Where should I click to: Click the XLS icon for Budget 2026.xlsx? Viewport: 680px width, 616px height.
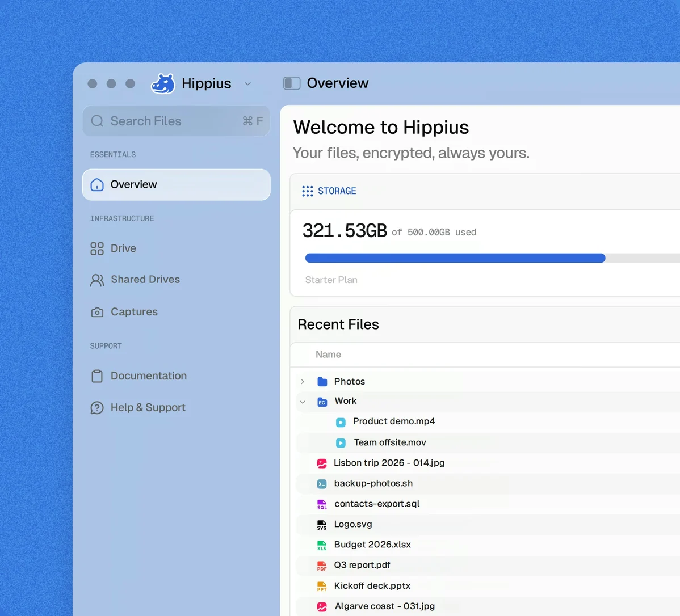(322, 545)
